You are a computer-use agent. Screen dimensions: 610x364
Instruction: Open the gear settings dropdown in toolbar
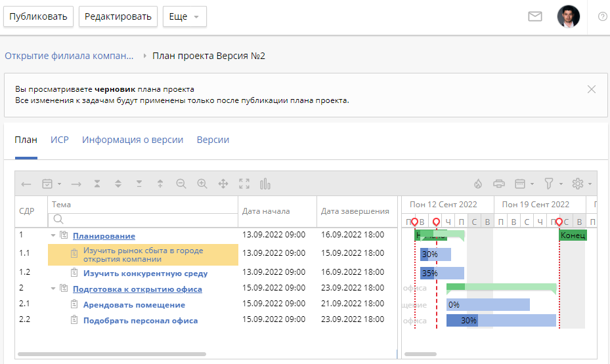tap(581, 184)
